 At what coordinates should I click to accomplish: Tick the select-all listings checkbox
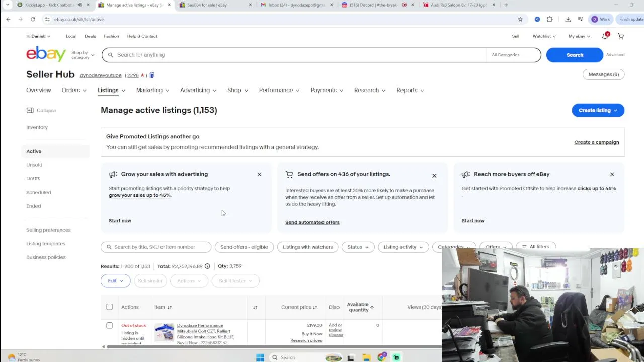pos(109,307)
